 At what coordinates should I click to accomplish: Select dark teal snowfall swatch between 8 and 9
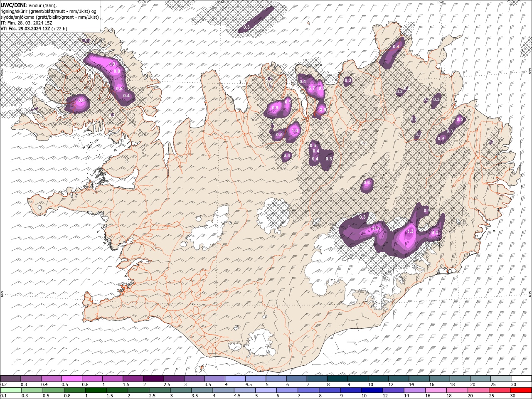pyautogui.click(x=337, y=379)
